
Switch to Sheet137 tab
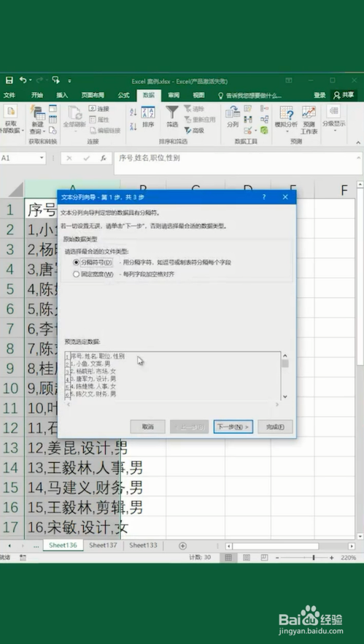(x=103, y=545)
